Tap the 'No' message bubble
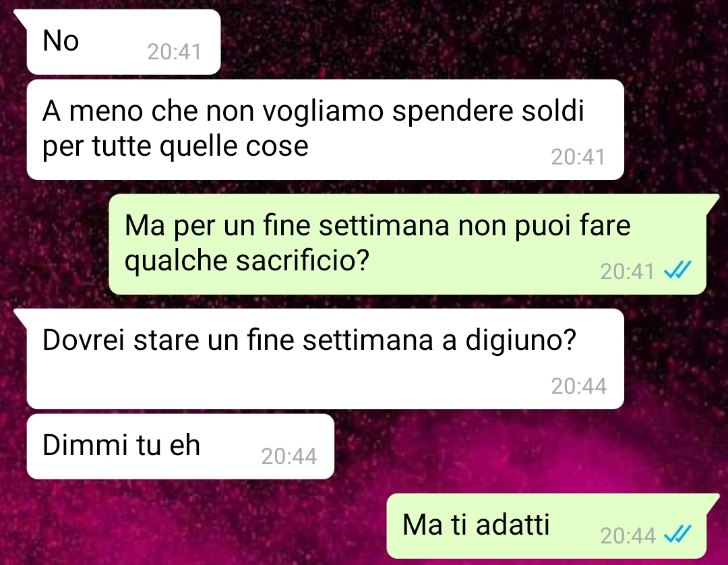This screenshot has width=728, height=565. coord(123,42)
